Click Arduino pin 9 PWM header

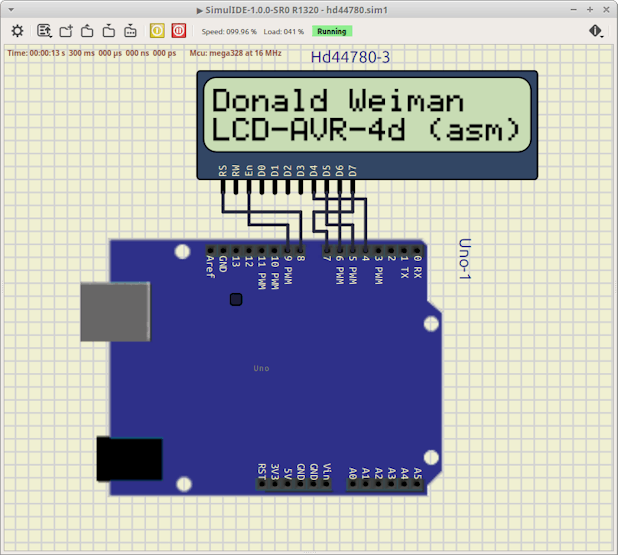[x=287, y=250]
